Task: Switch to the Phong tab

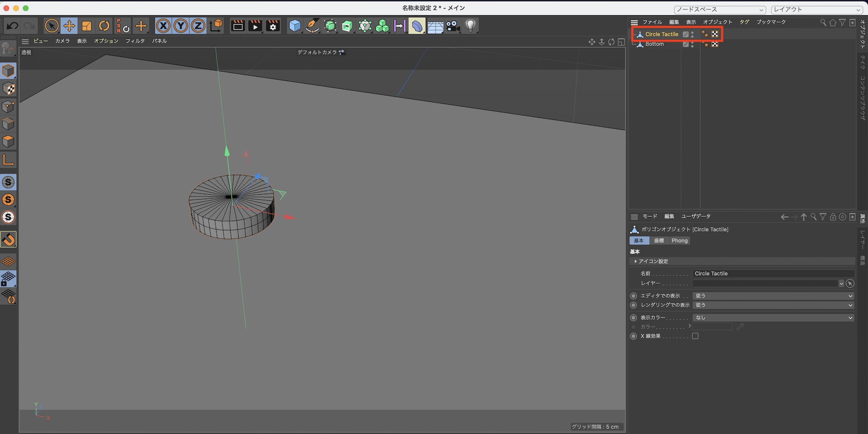Action: [679, 241]
